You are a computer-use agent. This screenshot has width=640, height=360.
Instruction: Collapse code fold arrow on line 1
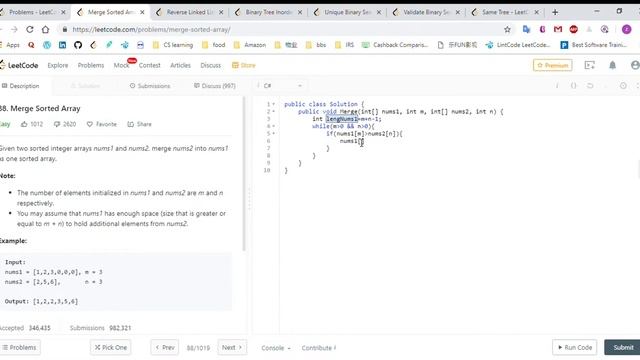tap(273, 104)
